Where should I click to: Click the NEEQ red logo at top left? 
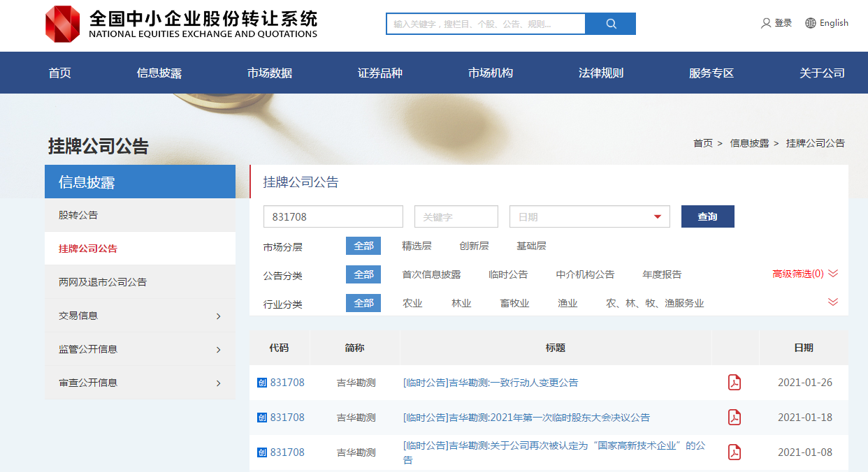tap(63, 24)
